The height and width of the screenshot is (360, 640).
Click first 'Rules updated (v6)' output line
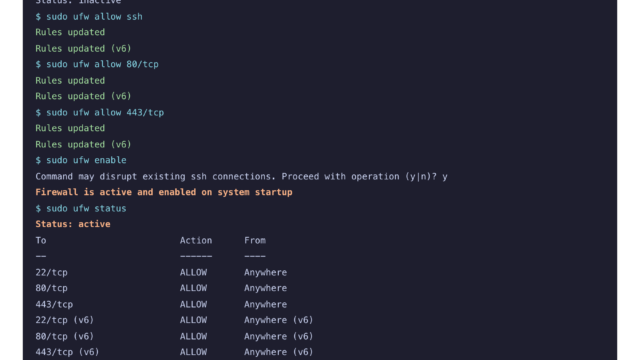[x=83, y=49]
